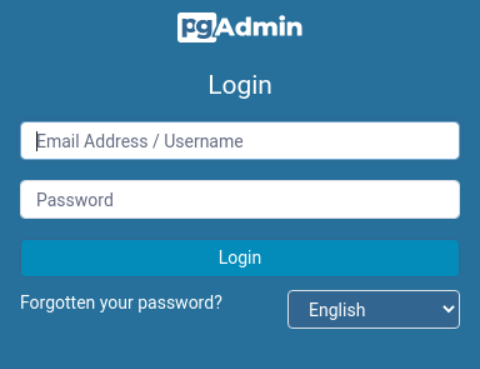Click the pgAdmin logo

click(x=240, y=27)
